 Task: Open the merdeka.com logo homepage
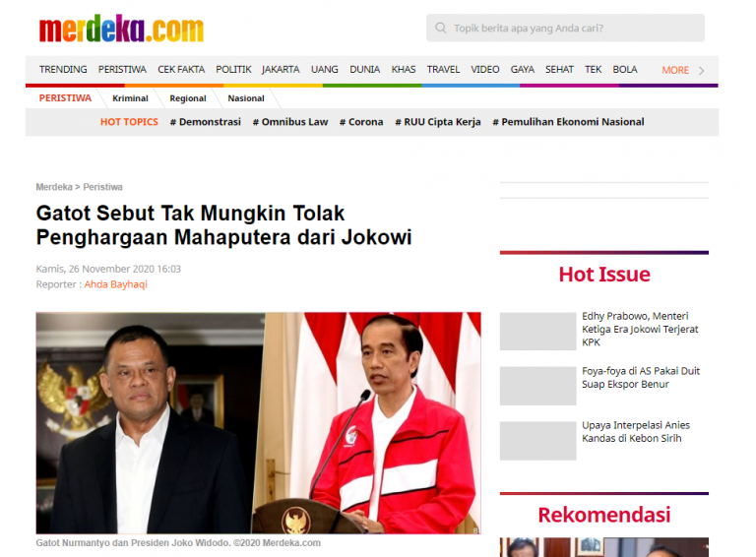(121, 29)
